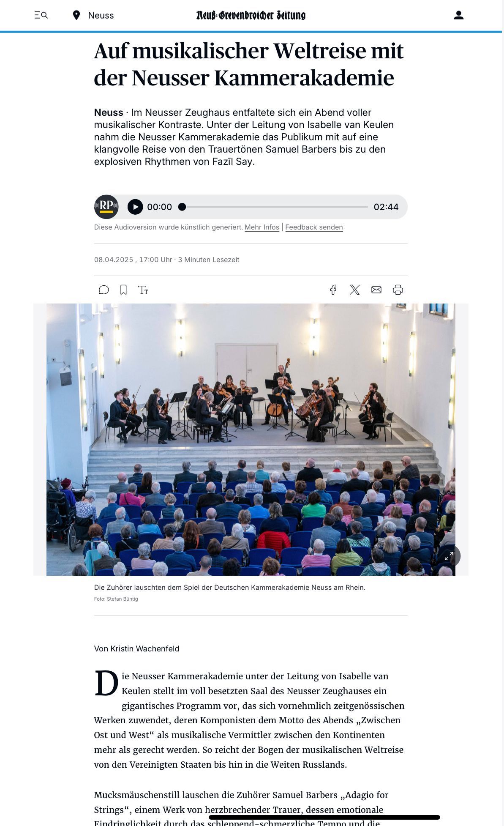Image resolution: width=504 pixels, height=826 pixels.
Task: Send article via email envelope icon
Action: pyautogui.click(x=376, y=290)
